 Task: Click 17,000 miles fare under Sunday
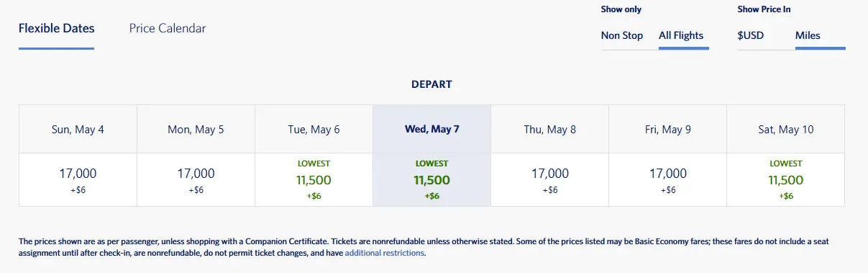tap(78, 180)
